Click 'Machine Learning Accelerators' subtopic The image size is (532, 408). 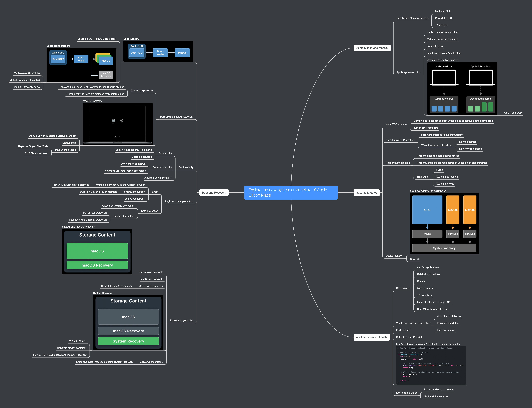[444, 53]
